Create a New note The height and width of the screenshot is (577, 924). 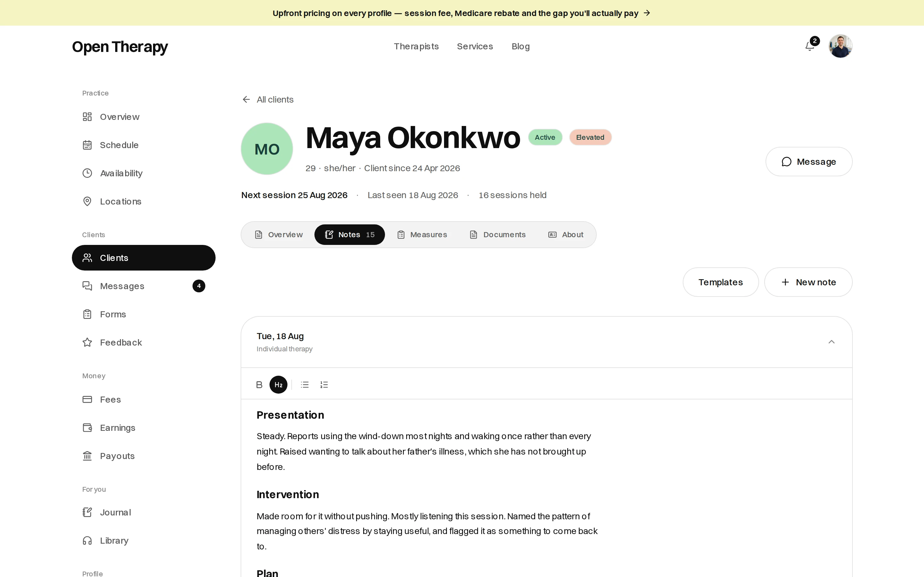point(808,282)
